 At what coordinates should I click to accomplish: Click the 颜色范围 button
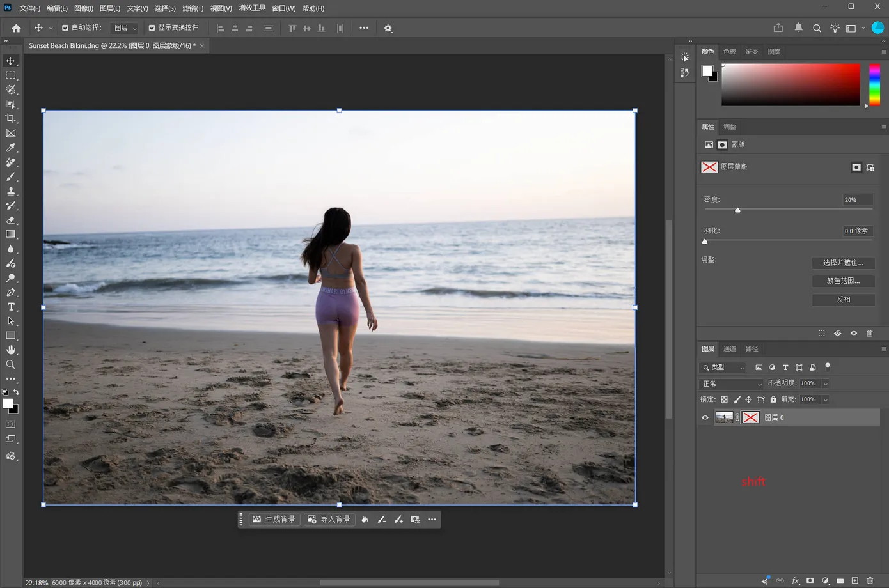tap(843, 281)
